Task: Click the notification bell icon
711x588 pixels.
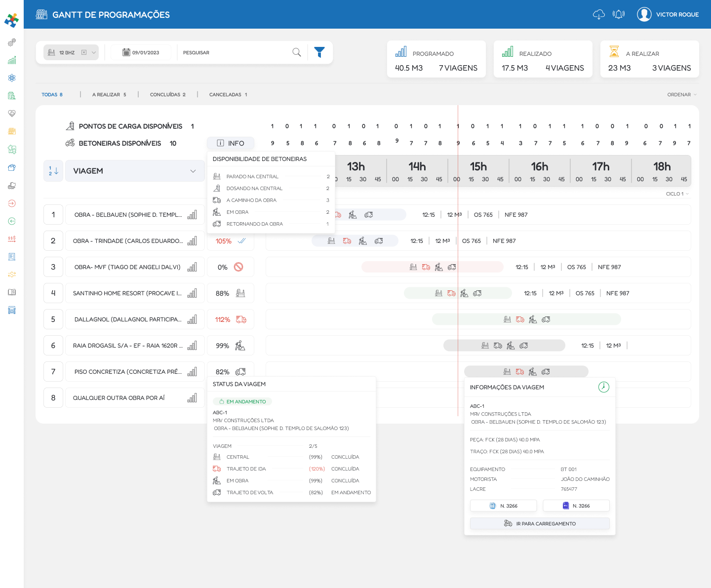Action: (x=619, y=14)
